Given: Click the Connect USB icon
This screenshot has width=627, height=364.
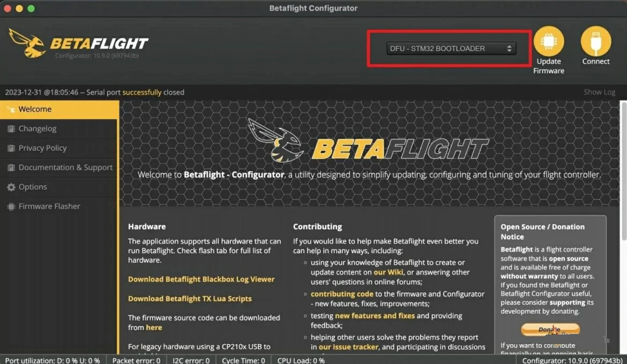Looking at the screenshot, I should tap(595, 41).
